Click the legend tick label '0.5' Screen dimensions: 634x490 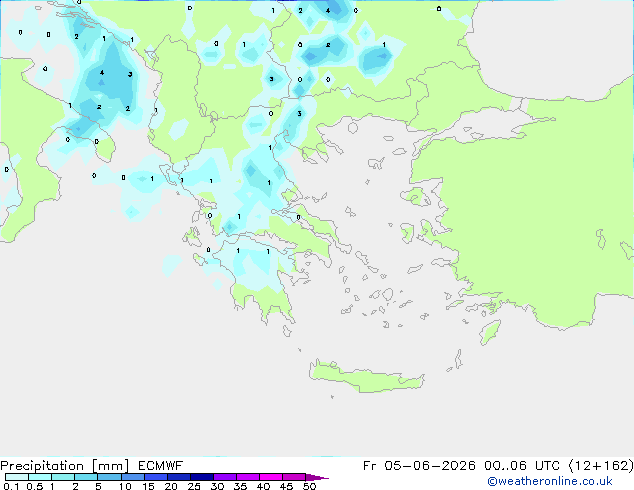click(35, 486)
